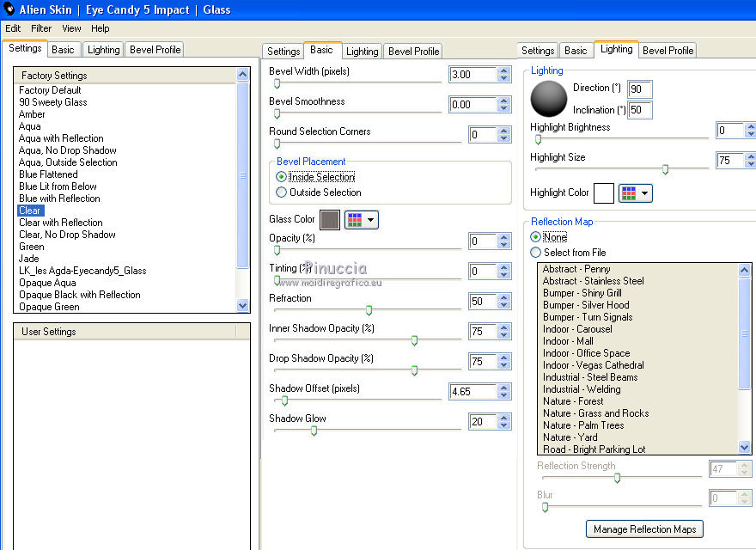This screenshot has width=756, height=550.
Task: Open Settings tab in right panel
Action: (x=538, y=50)
